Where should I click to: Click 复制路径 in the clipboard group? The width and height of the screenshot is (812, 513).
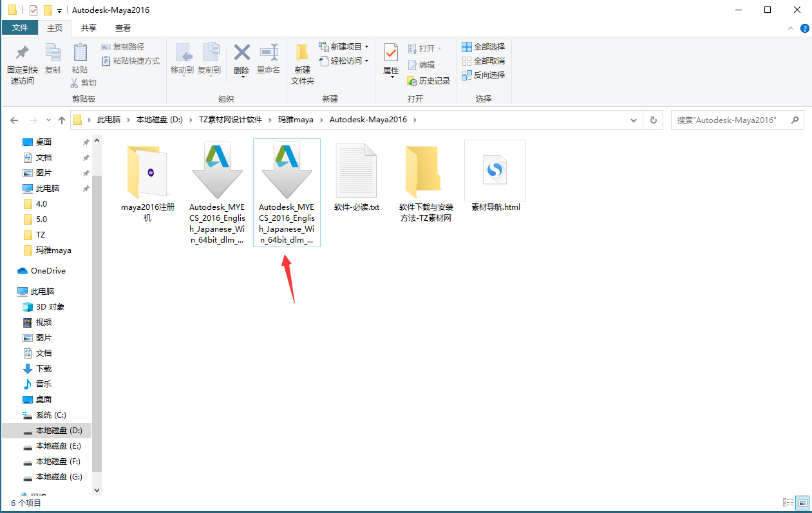pyautogui.click(x=123, y=47)
